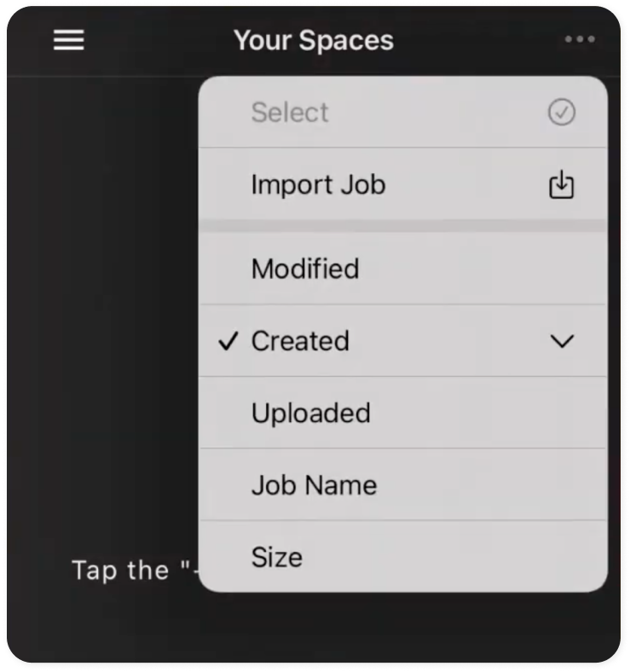
Task: Tap the Import Job download-tray icon
Action: pos(562,184)
